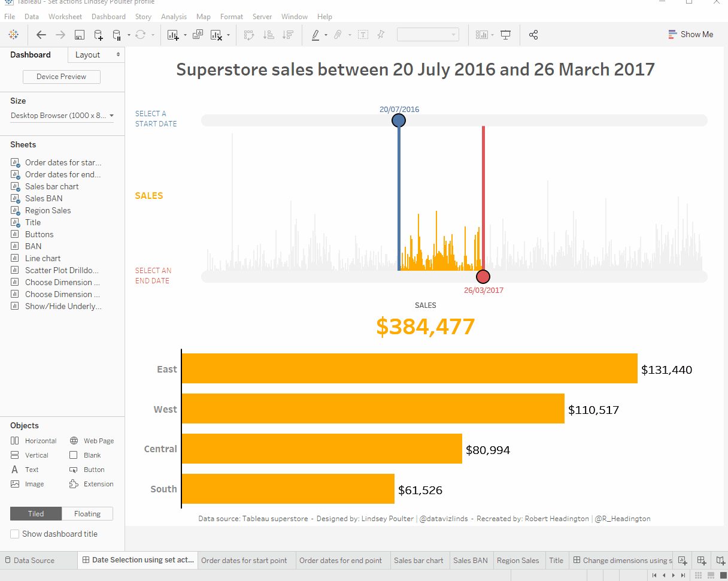Screen dimensions: 728x581
Task: Enable Show dashboard title checkbox
Action: pos(15,534)
